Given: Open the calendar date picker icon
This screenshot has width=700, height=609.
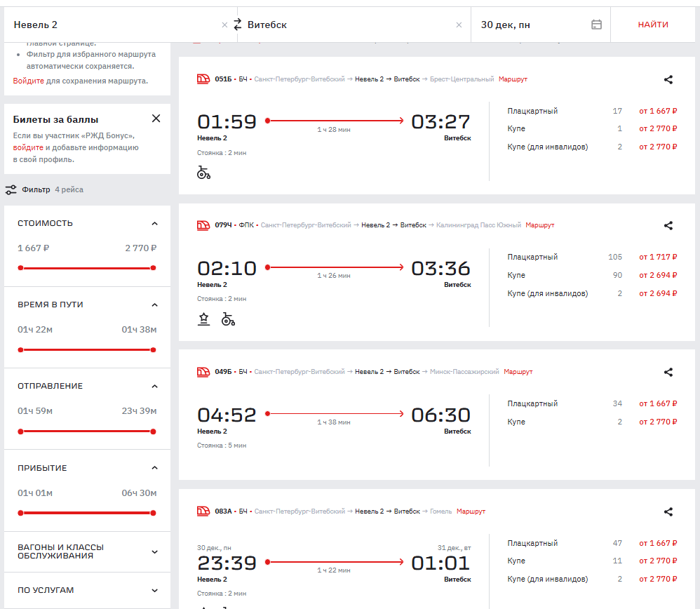Looking at the screenshot, I should 596,25.
